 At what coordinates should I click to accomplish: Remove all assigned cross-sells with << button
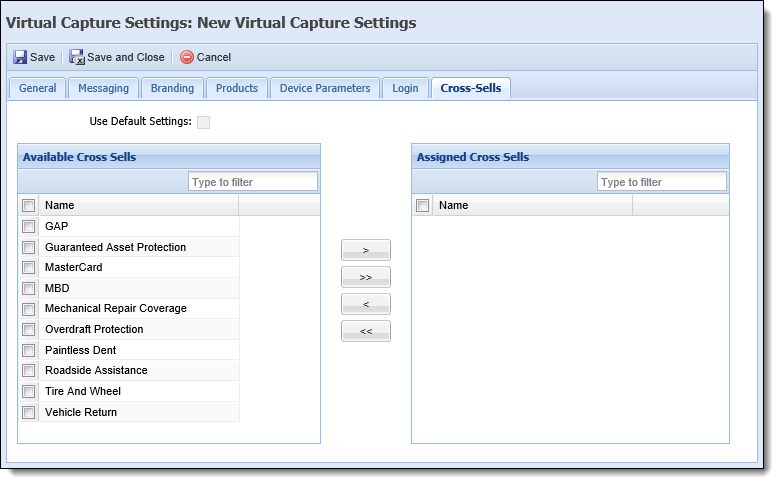(366, 331)
